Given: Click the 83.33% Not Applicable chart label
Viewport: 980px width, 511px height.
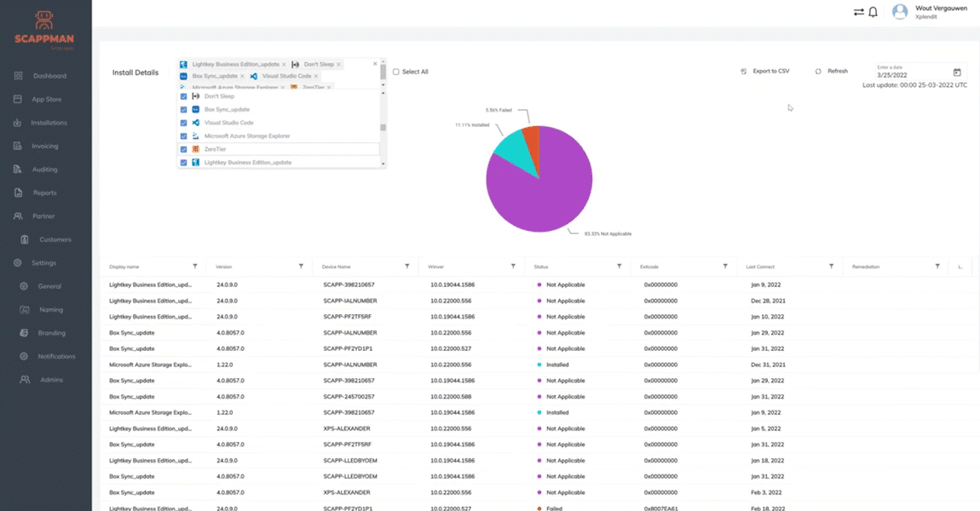Looking at the screenshot, I should point(608,233).
